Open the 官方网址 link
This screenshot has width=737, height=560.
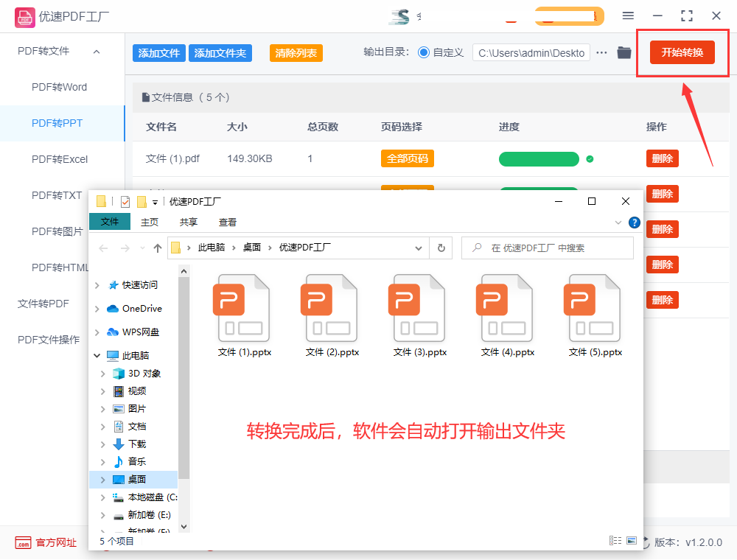(56, 542)
